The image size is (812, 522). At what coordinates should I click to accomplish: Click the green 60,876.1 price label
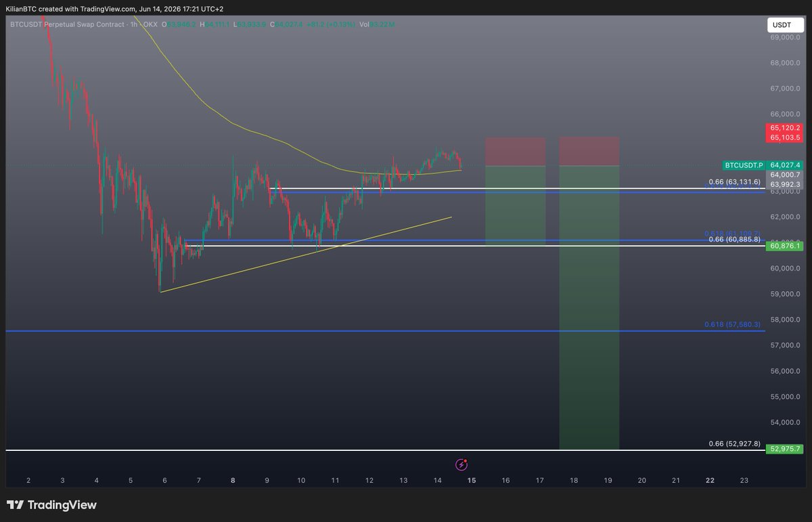(x=785, y=246)
